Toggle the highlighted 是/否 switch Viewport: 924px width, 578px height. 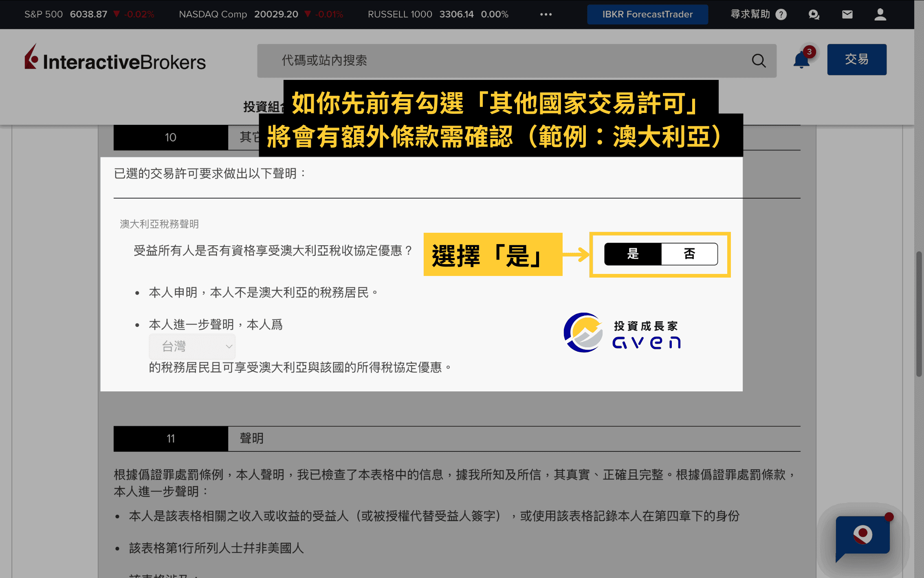click(660, 254)
